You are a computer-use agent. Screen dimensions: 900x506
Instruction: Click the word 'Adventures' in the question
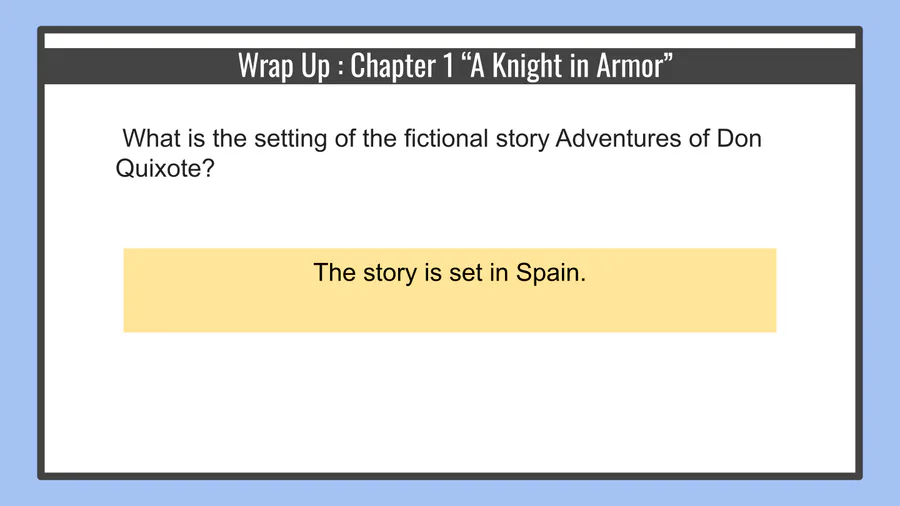[x=617, y=138]
